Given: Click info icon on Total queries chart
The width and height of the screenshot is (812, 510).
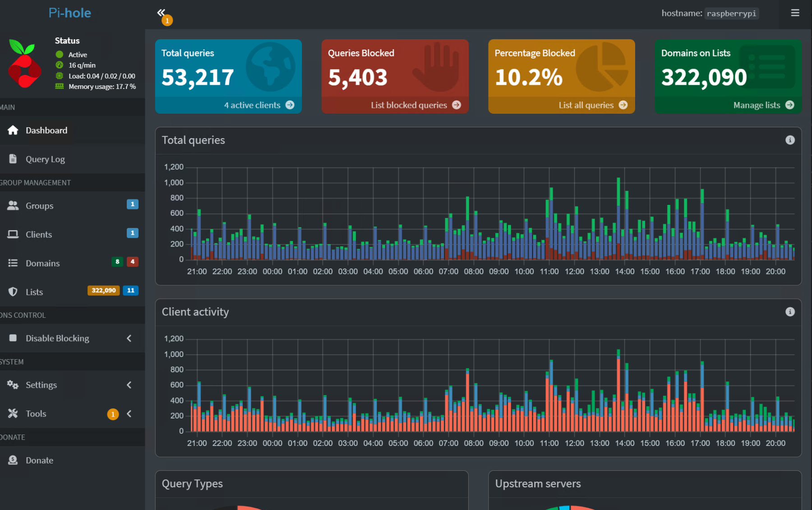Looking at the screenshot, I should click(x=789, y=140).
